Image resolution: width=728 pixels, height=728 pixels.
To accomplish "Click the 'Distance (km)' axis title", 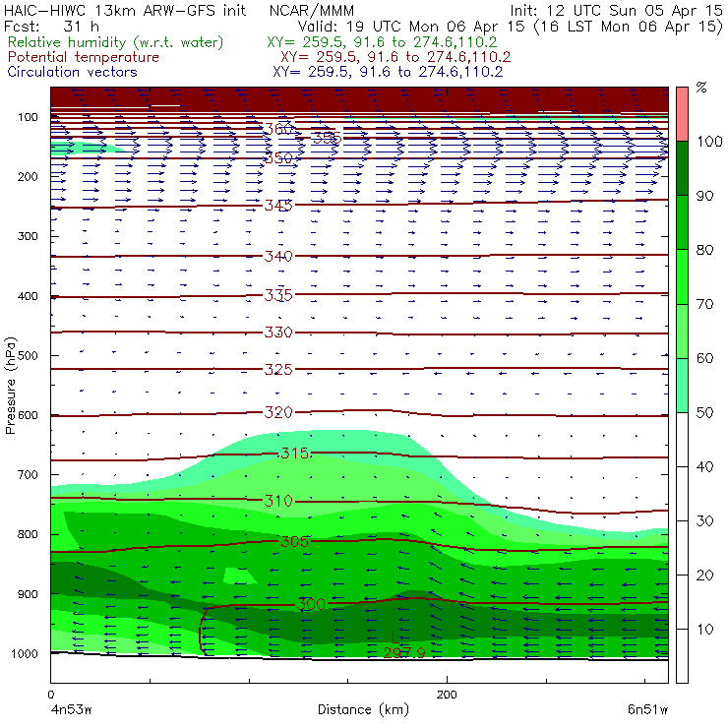I will coord(363,709).
